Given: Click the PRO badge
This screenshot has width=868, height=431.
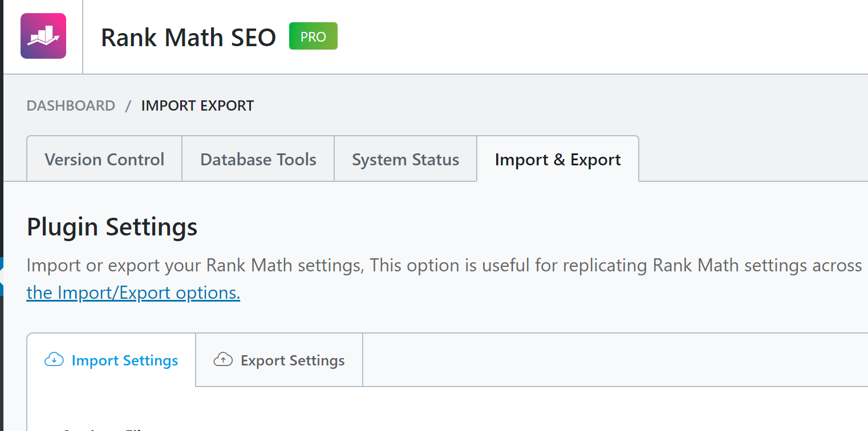Looking at the screenshot, I should [x=313, y=36].
